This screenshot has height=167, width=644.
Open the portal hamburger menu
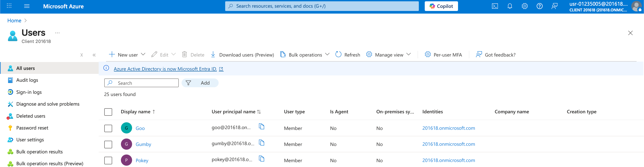coord(27,6)
